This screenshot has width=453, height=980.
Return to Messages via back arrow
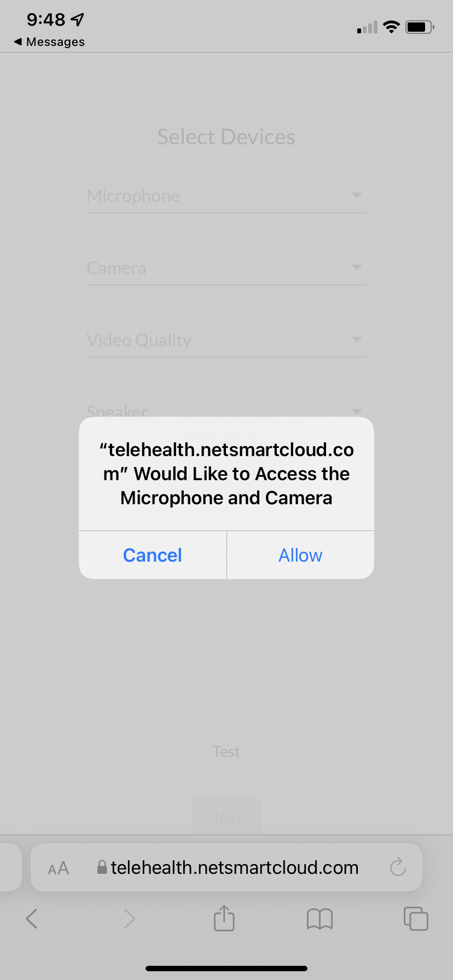coord(49,42)
